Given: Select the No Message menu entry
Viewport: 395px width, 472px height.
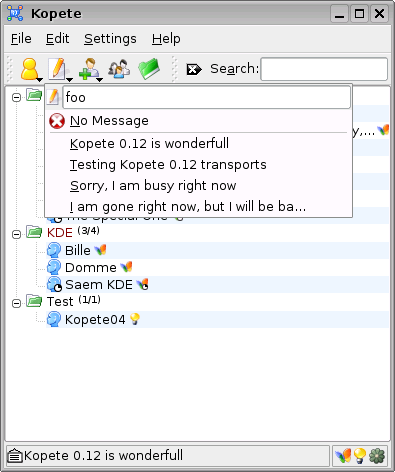Looking at the screenshot, I should click(198, 121).
